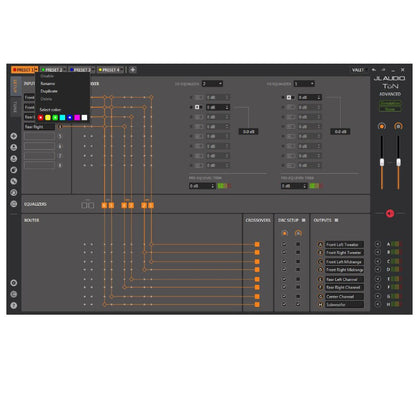Open crossover square for Front Left Tweeter
This screenshot has height=416, width=416.
coord(257,244)
